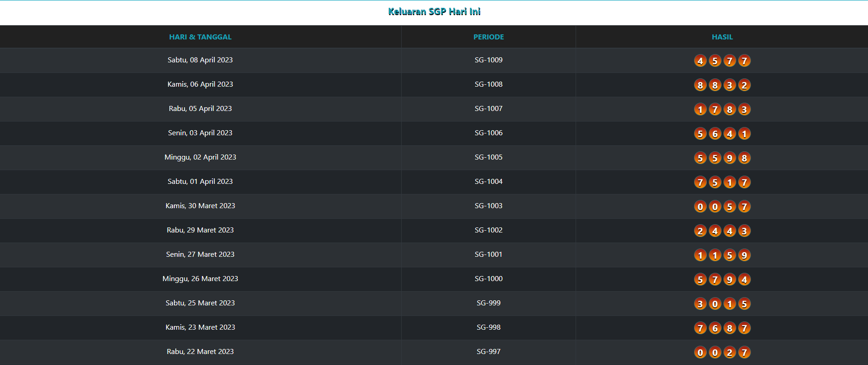Click the ball '8' in SG-1005 result
Viewport: 868px width, 365px height.
click(x=745, y=158)
